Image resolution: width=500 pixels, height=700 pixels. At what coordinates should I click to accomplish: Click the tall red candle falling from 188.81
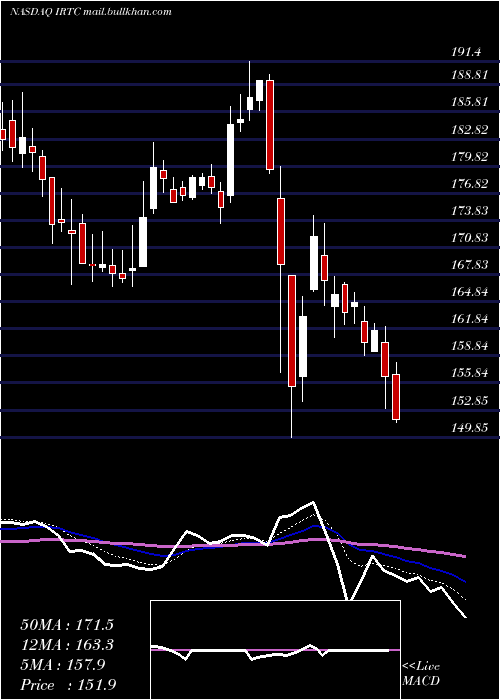(270, 125)
